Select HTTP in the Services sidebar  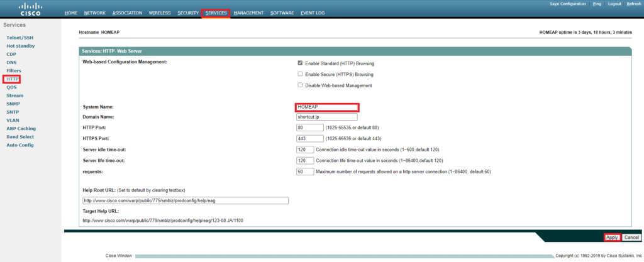13,79
